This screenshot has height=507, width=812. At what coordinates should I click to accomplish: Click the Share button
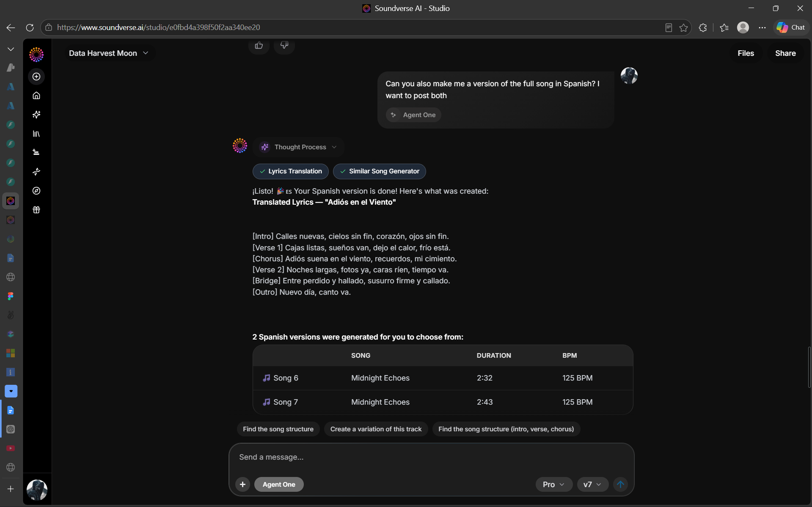tap(785, 53)
